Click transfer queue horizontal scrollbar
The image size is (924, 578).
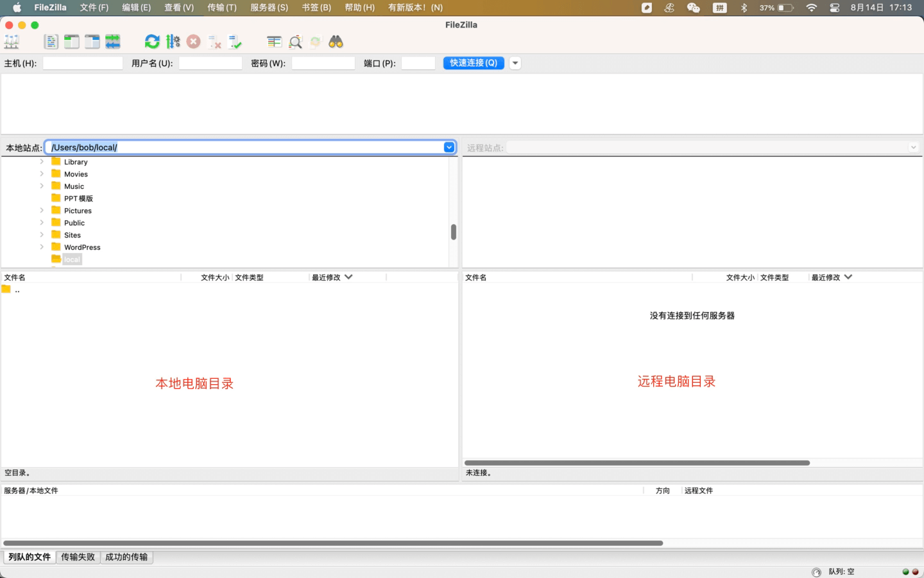coord(333,543)
